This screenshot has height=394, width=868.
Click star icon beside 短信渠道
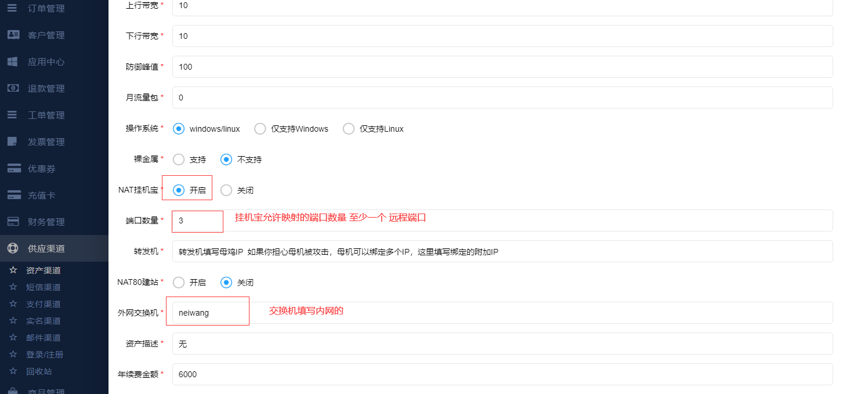click(x=13, y=287)
